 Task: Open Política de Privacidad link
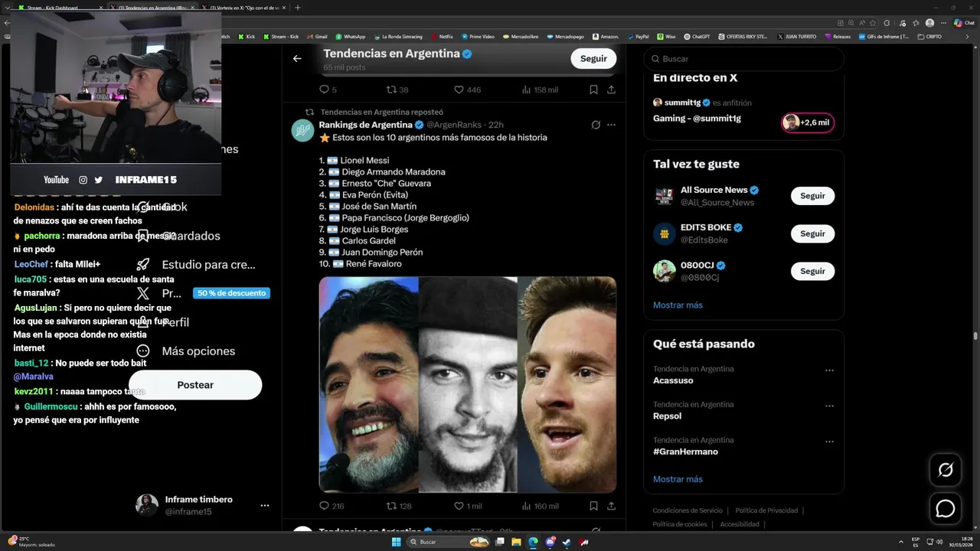(766, 510)
